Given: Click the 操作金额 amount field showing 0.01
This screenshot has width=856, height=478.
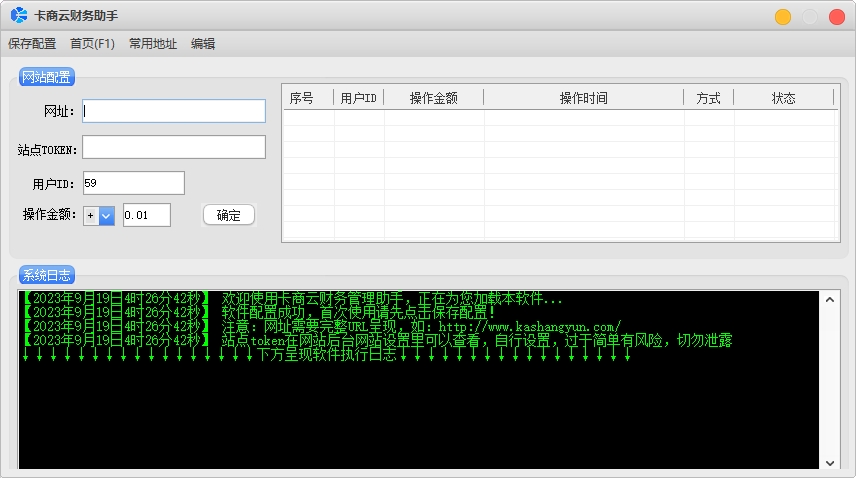Looking at the screenshot, I should (x=147, y=215).
